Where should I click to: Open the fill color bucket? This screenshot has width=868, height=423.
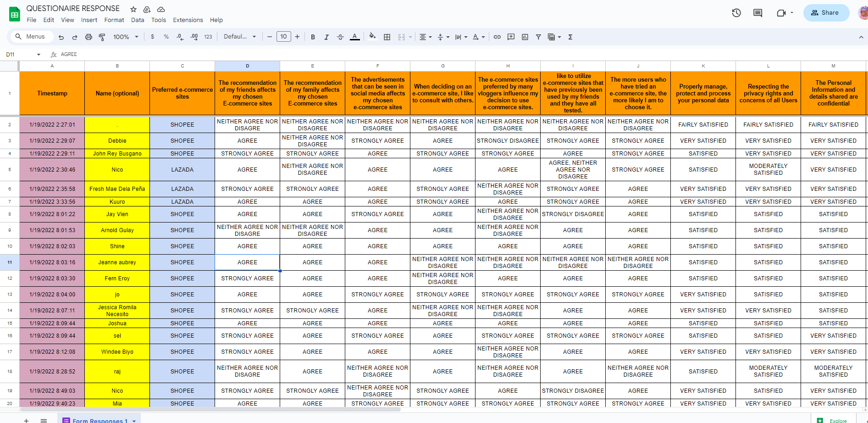click(x=372, y=37)
